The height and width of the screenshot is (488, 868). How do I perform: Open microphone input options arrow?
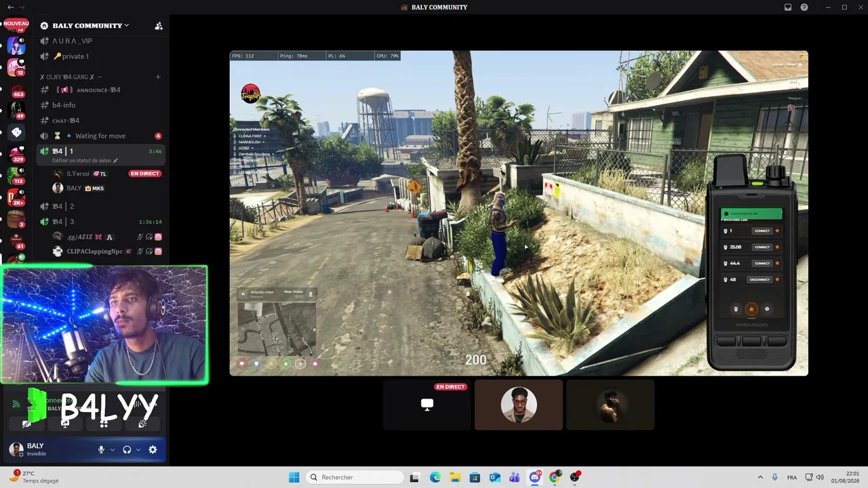(113, 449)
